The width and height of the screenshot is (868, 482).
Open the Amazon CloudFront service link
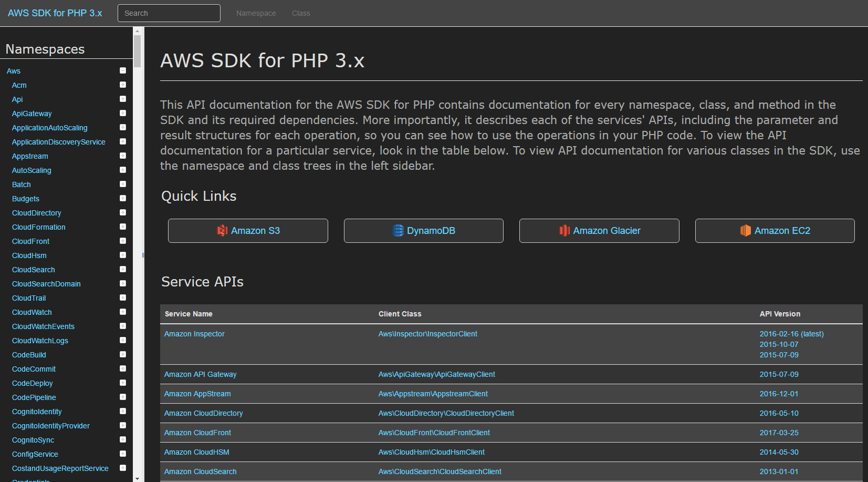coord(197,433)
